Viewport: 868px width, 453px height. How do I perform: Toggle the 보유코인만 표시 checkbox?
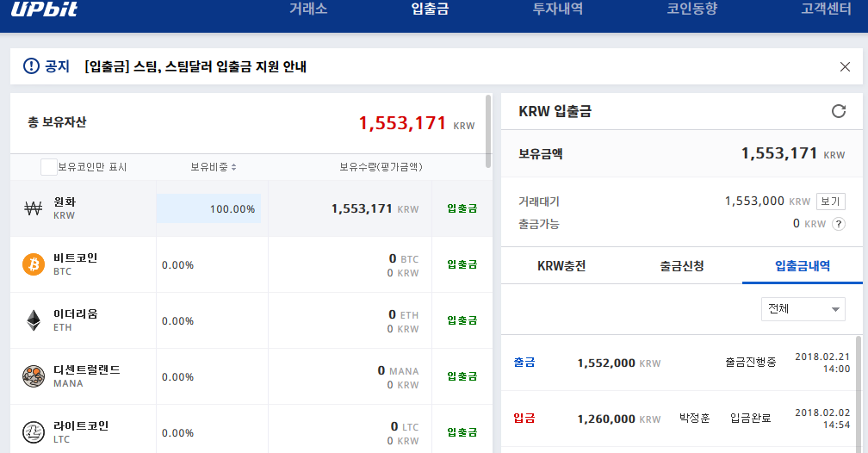coord(49,167)
